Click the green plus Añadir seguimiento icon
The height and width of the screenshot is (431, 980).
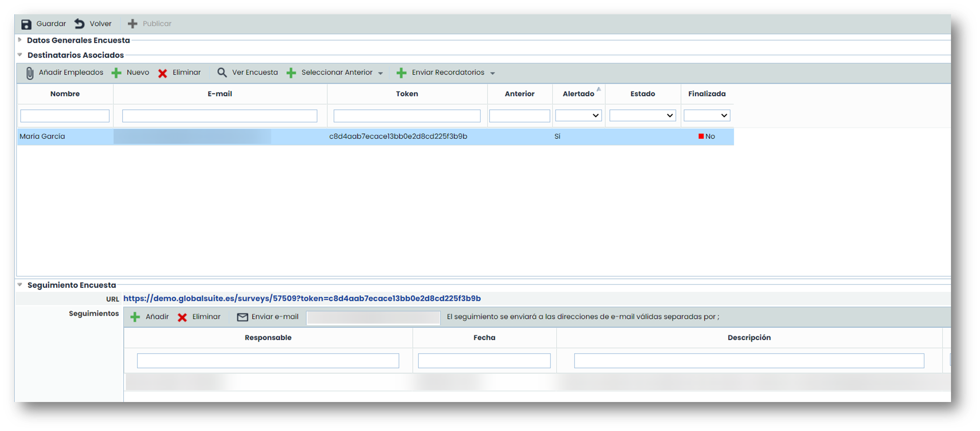point(135,317)
